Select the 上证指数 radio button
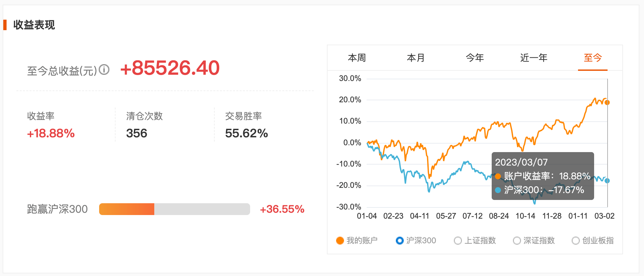The height and width of the screenshot is (276, 644). (x=458, y=241)
